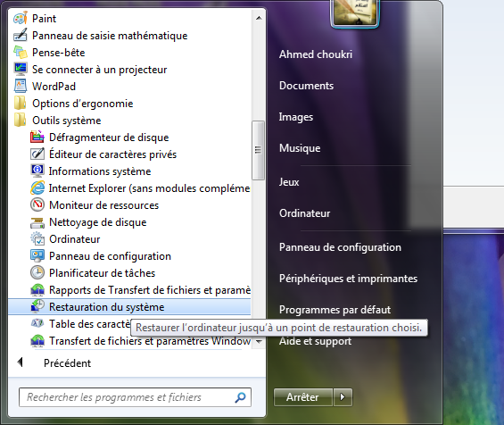
Task: Click the magnifier search icon
Action: click(x=240, y=397)
